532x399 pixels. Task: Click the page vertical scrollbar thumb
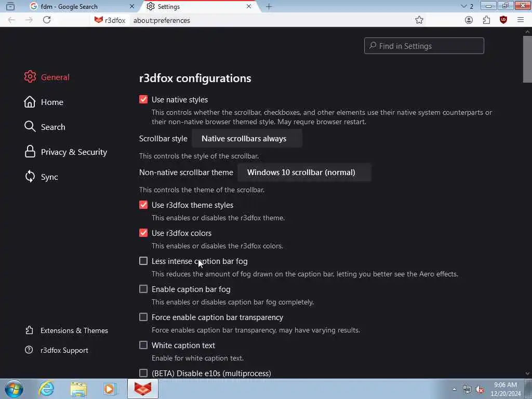(x=527, y=59)
